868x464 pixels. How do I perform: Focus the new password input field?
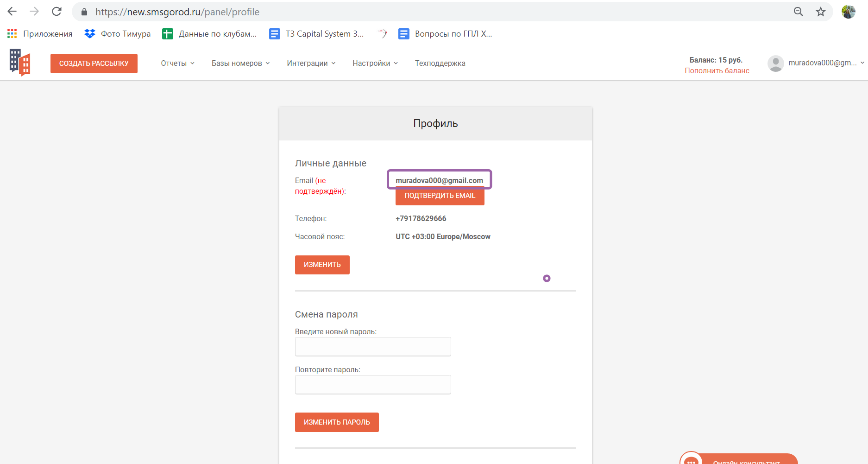point(373,347)
